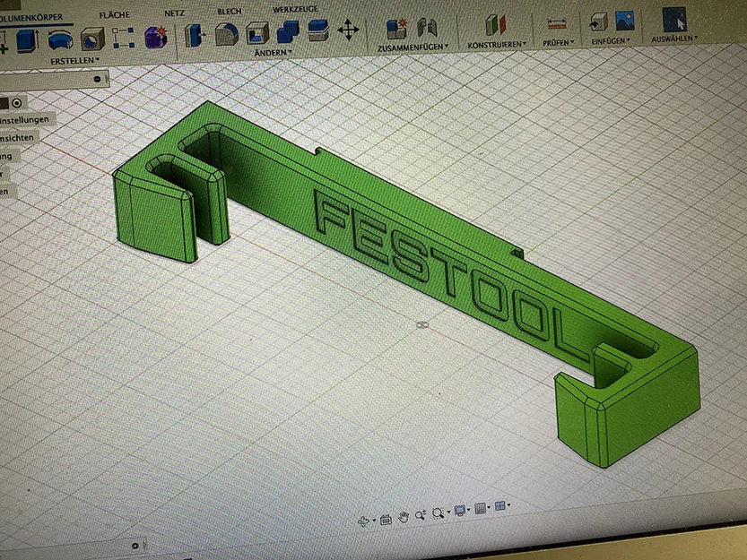Screen dimensions: 747x560
Task: Expand the Grid and Snaps dropdown arrow
Action: [490, 508]
